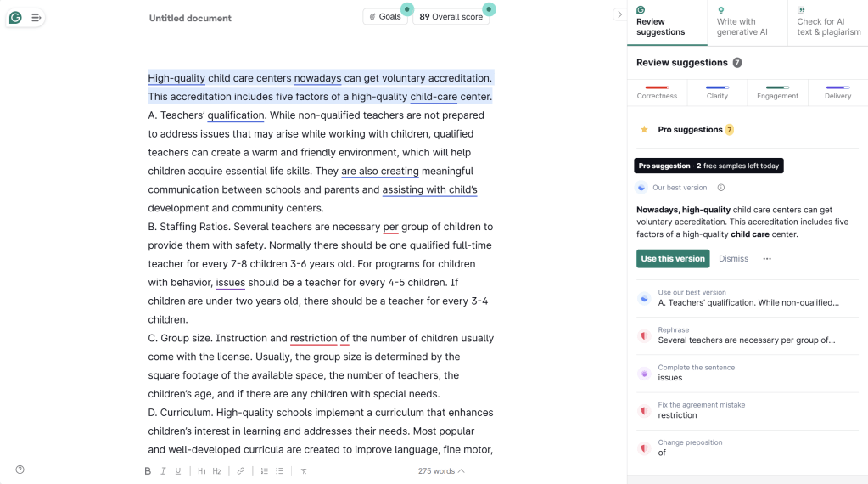The image size is (868, 484).
Task: Open the document sidebar menu icon
Action: tap(36, 17)
